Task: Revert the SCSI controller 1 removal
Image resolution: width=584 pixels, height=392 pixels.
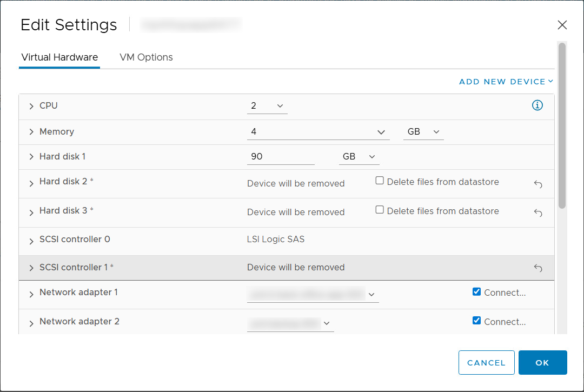Action: [537, 268]
